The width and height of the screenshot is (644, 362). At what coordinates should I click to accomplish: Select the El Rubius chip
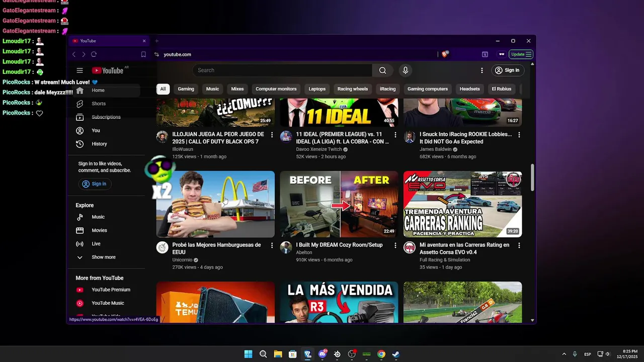pos(502,89)
